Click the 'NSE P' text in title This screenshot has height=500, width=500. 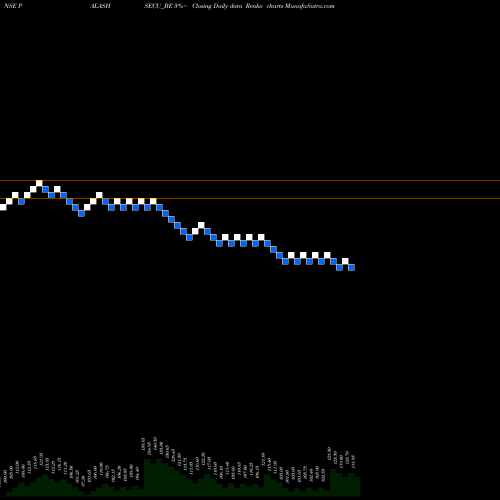tap(13, 6)
